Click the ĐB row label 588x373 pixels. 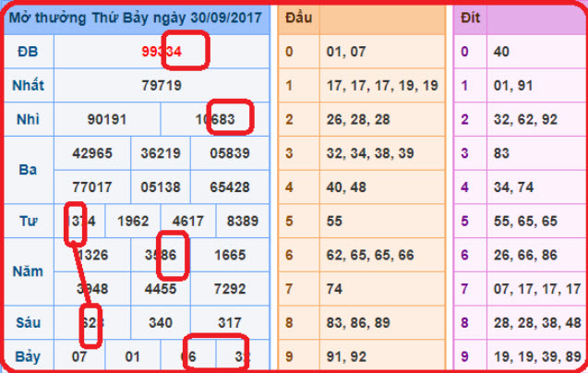[28, 52]
